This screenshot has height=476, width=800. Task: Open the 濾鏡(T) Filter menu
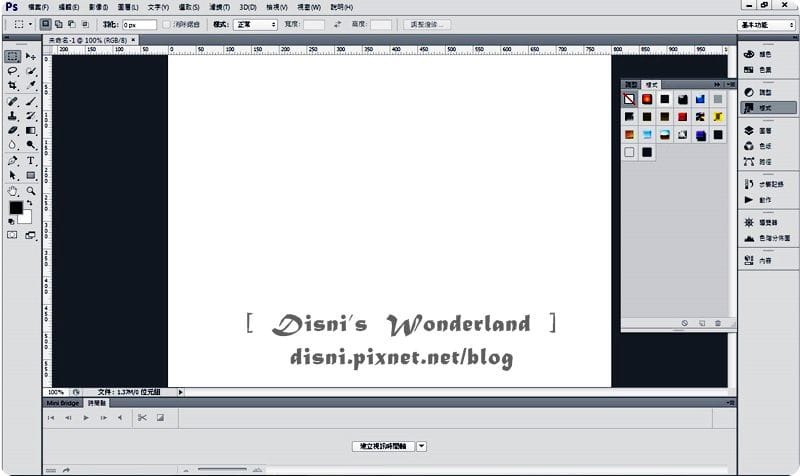(220, 7)
